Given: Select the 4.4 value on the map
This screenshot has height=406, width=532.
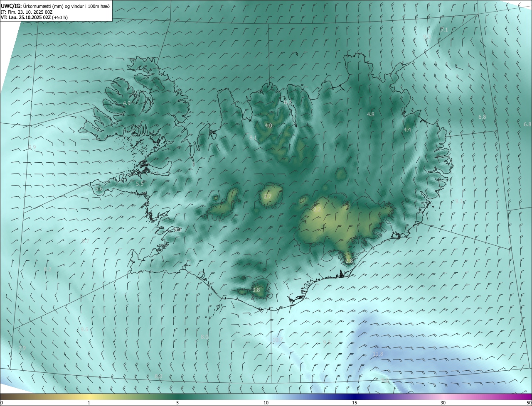Looking at the screenshot, I should [407, 130].
